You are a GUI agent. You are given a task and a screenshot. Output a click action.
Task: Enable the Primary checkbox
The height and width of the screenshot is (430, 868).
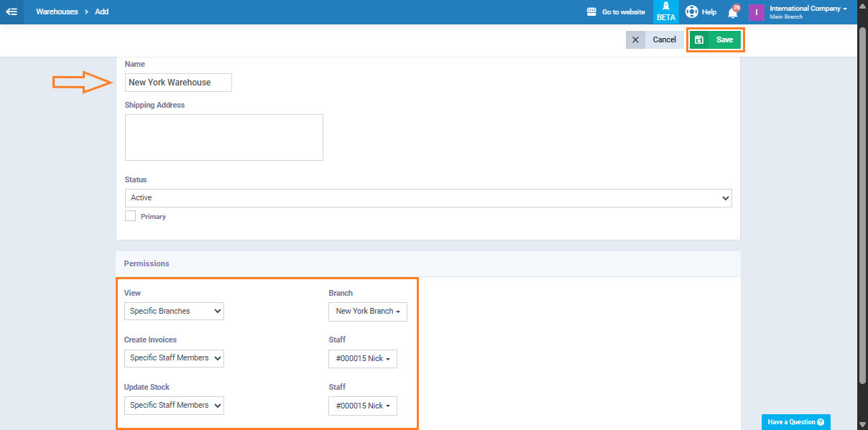pyautogui.click(x=131, y=216)
